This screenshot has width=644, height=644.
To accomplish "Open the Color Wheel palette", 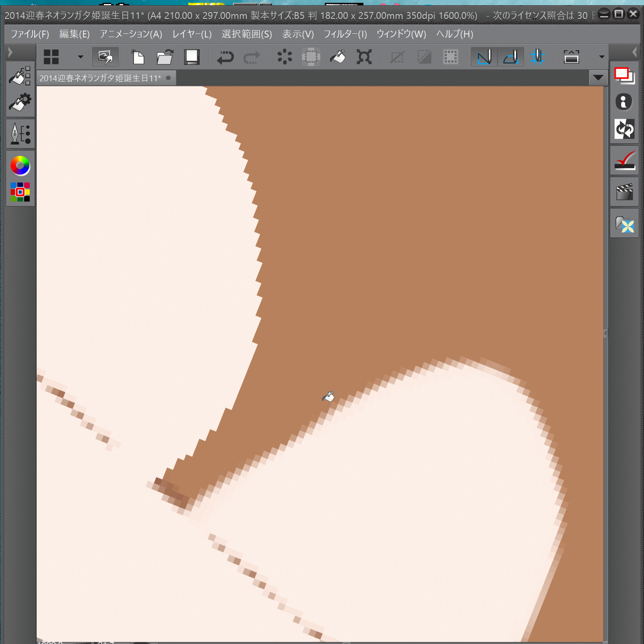I will point(20,166).
